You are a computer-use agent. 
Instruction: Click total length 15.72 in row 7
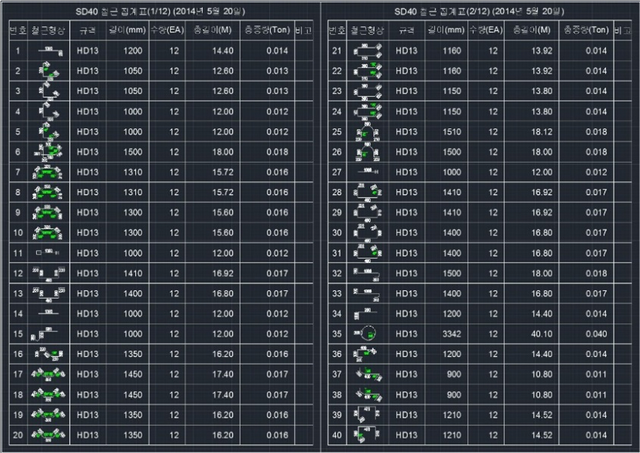[x=223, y=172]
